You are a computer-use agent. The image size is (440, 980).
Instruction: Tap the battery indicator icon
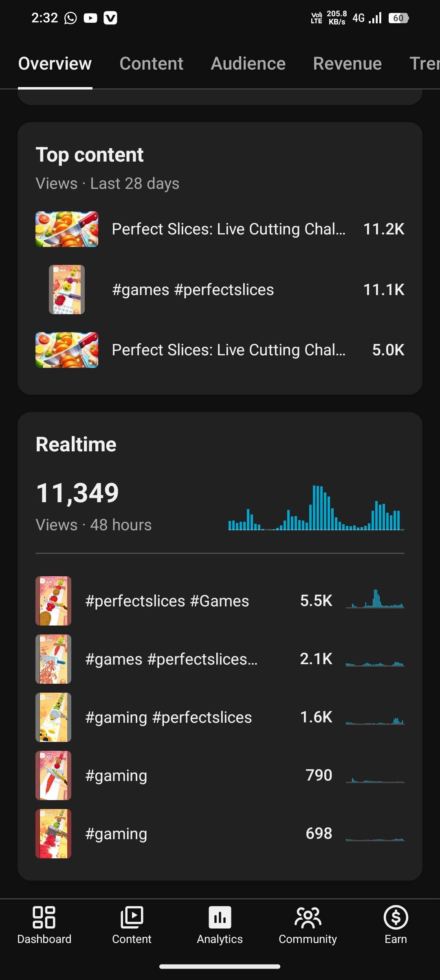click(398, 18)
